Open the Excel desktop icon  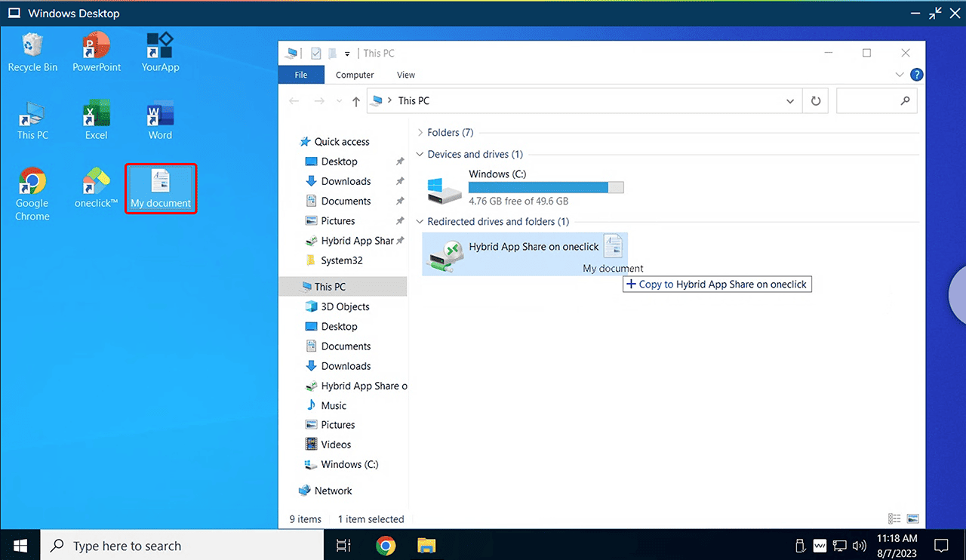[96, 119]
